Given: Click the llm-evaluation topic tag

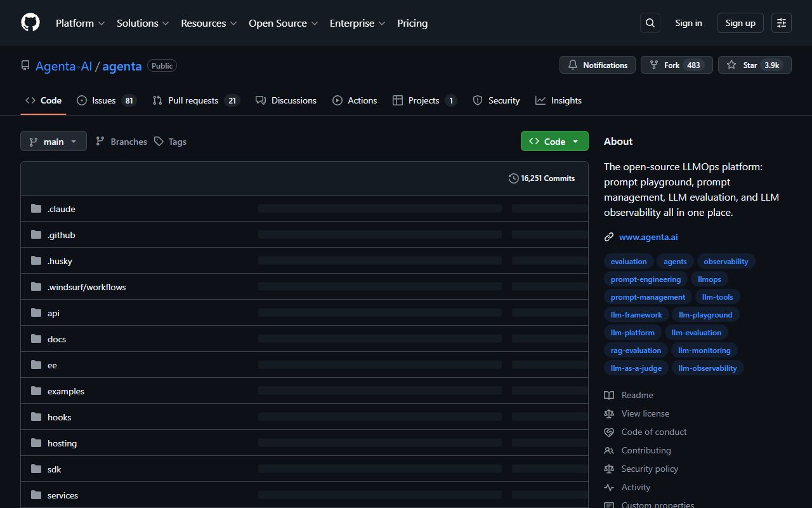Looking at the screenshot, I should 696,332.
